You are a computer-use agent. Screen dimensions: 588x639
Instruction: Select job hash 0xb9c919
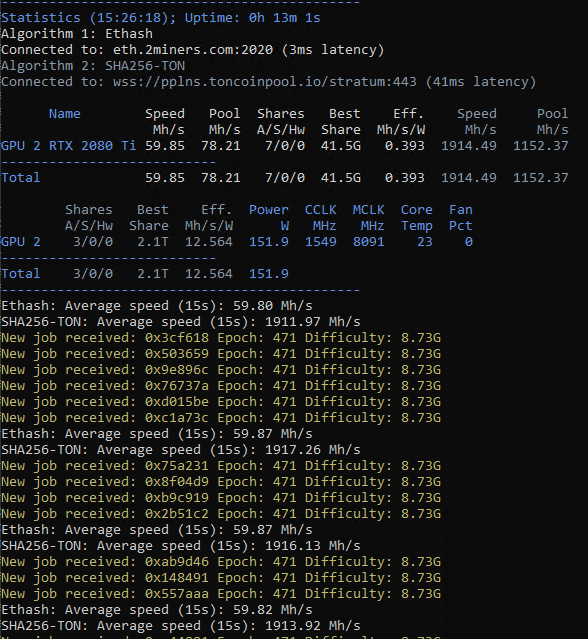(177, 498)
